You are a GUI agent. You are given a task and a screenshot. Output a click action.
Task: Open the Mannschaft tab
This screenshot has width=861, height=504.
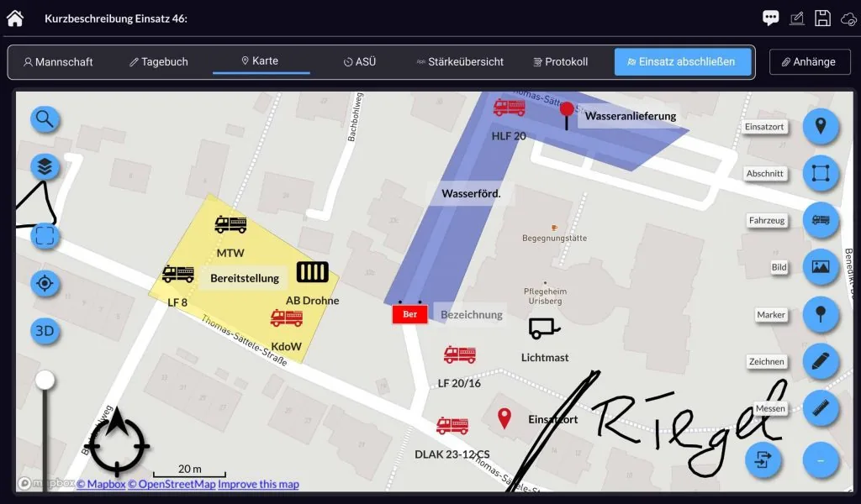pos(58,62)
